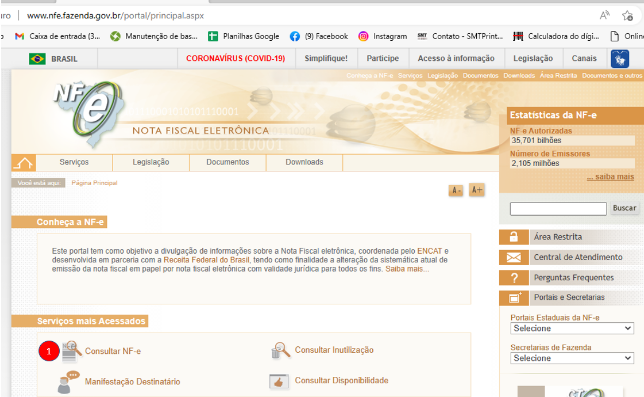Increase font size with the A+ button

coord(477,190)
